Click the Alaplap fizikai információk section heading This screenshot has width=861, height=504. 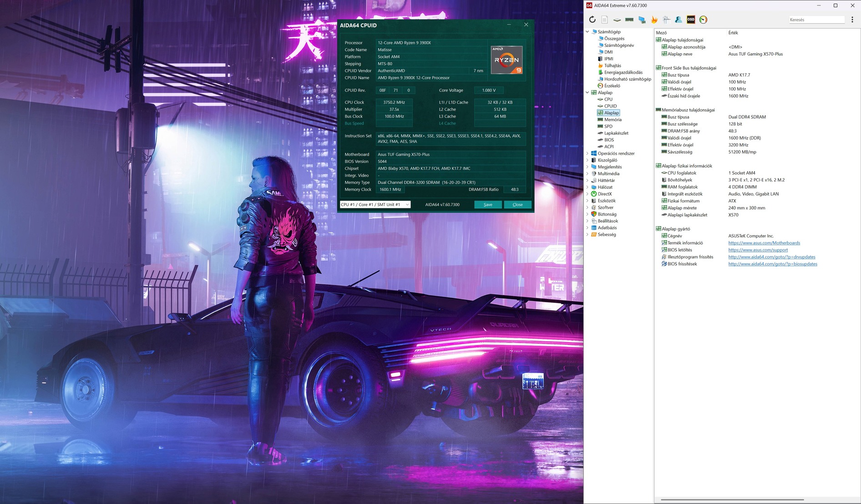pyautogui.click(x=687, y=166)
